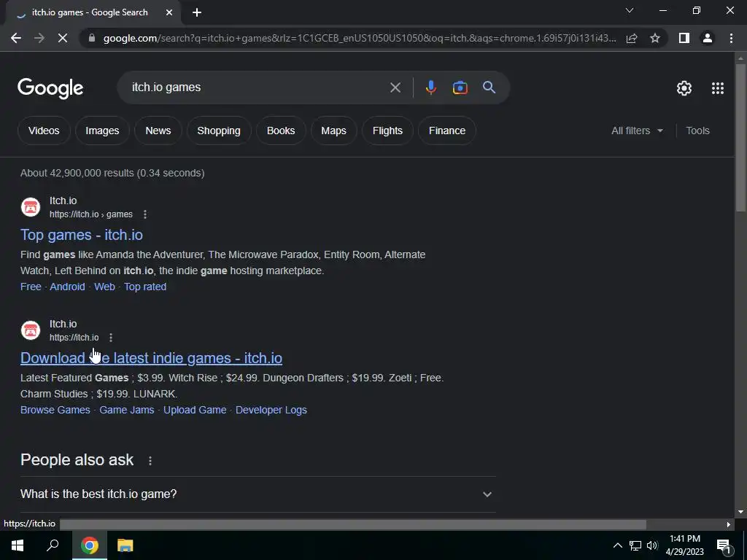Click the horizontal scrollbar thumb
The height and width of the screenshot is (560, 747).
pyautogui.click(x=352, y=524)
